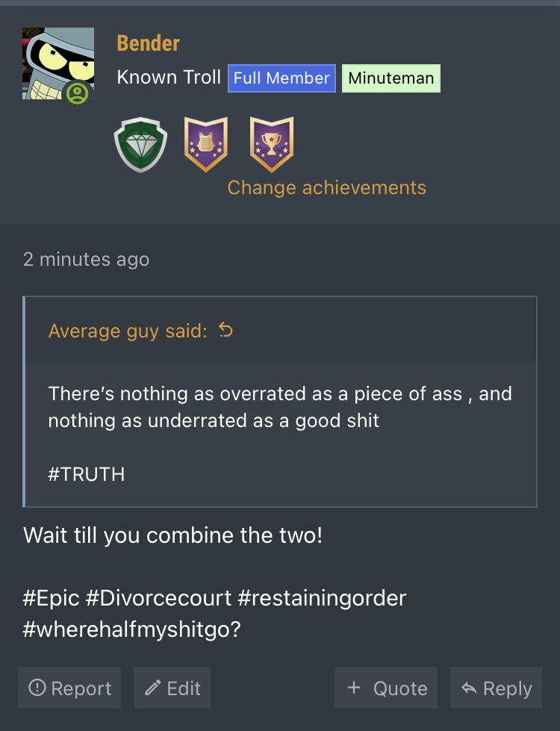Select the purple armor vest achievement badge
Image resolution: width=560 pixels, height=731 pixels.
pos(205,144)
